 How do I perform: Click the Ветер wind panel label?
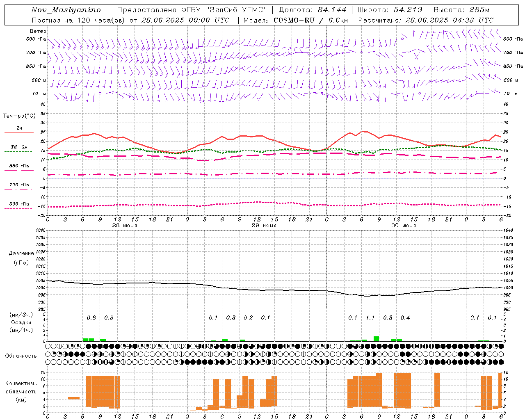point(38,31)
